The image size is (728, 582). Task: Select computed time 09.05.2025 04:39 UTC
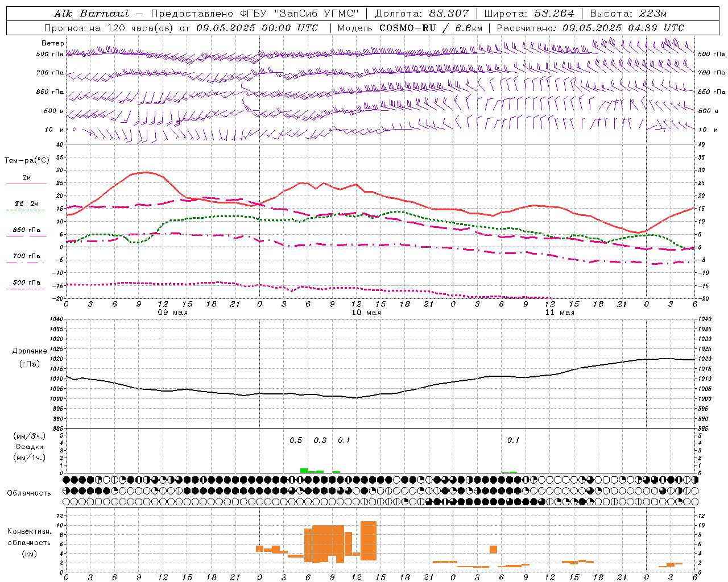pyautogui.click(x=623, y=28)
